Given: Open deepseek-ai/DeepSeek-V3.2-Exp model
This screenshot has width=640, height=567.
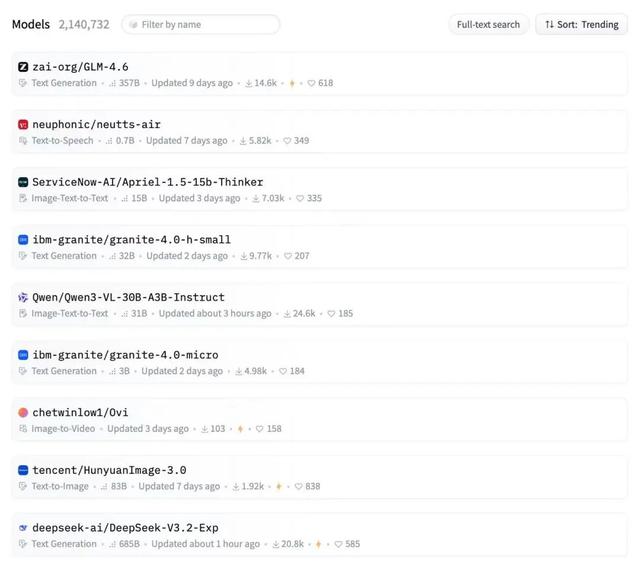Looking at the screenshot, I should click(125, 527).
